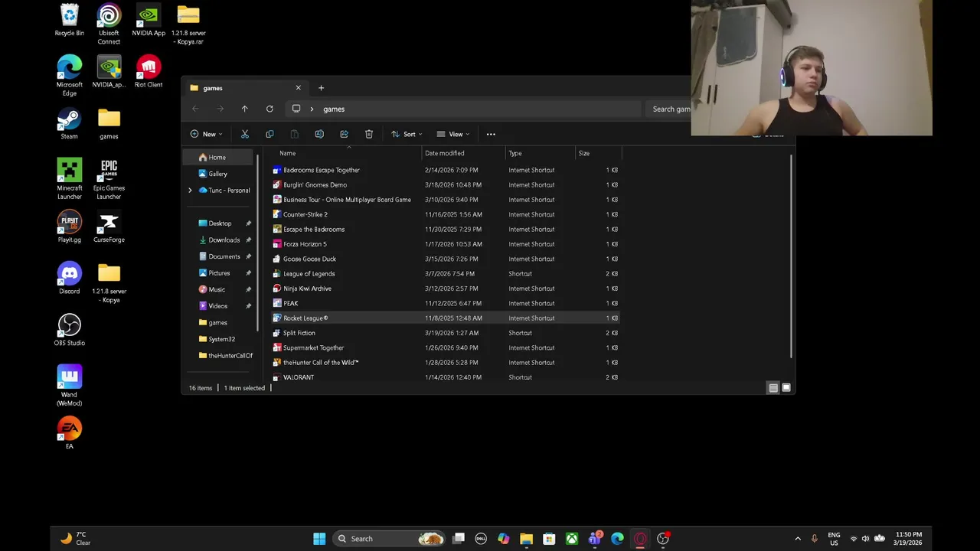Open the clock and date in taskbar
Viewport: 980px width, 551px height.
[x=908, y=539]
